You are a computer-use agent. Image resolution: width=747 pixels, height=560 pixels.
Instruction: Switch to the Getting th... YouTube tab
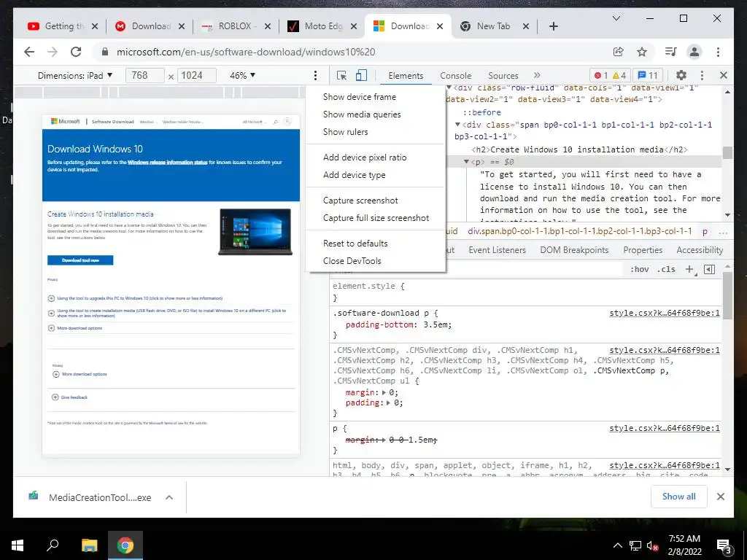point(63,26)
